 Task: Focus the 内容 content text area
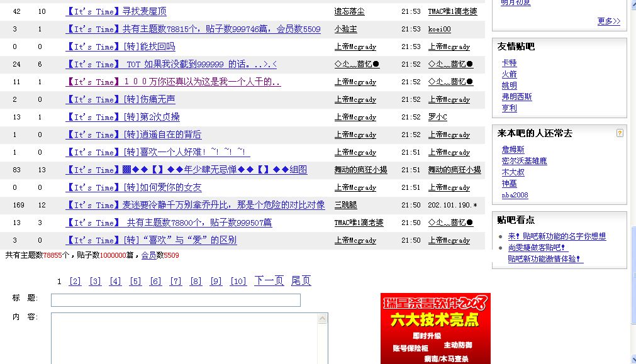(189, 338)
